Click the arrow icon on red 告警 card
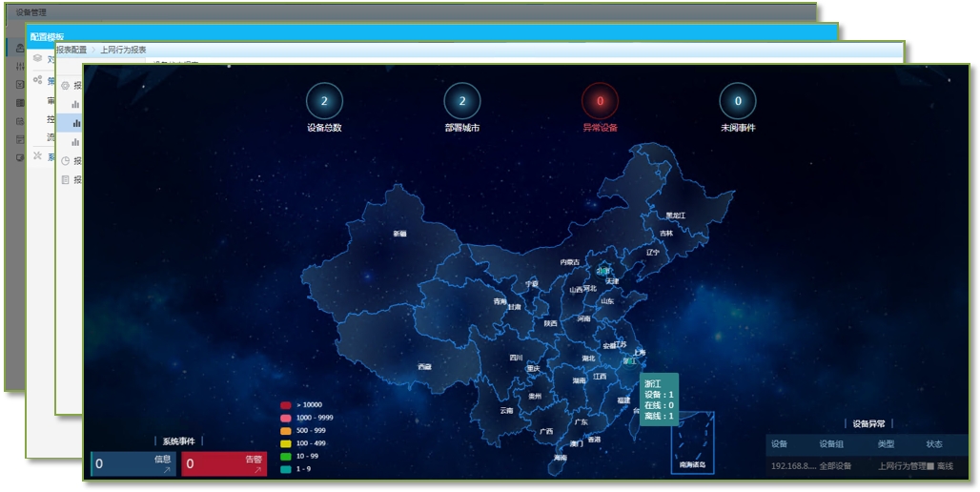980x492 pixels. point(257,470)
